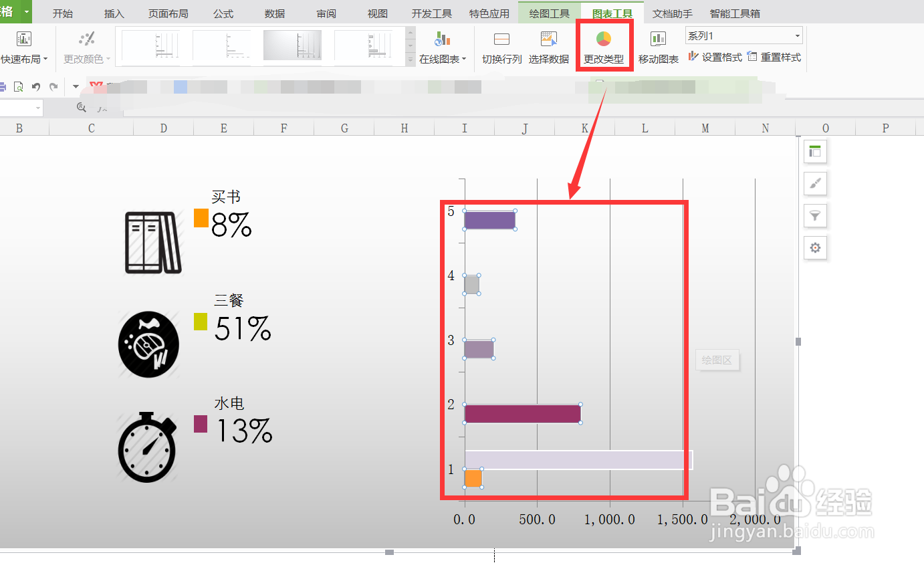Viewport: 924px width, 563px height.
Task: Select the 51% percentage text
Action: 243,328
